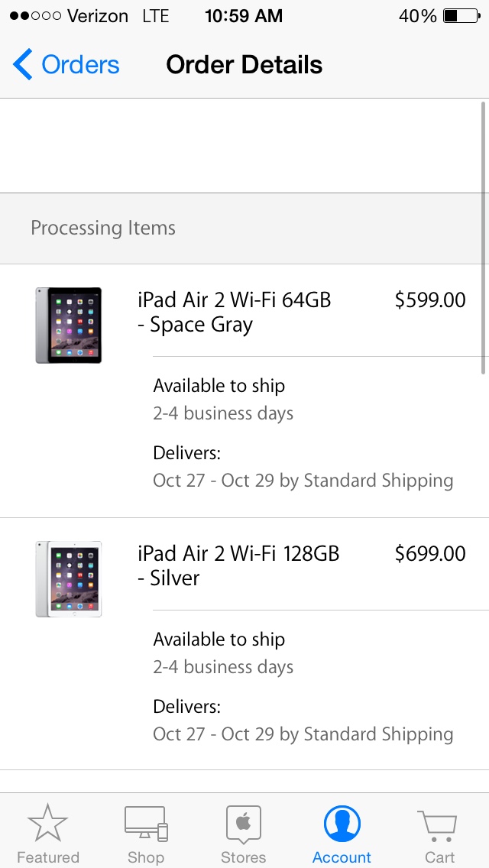Tap the battery icon in status bar
Viewport: 489px width, 868px height.
(460, 16)
